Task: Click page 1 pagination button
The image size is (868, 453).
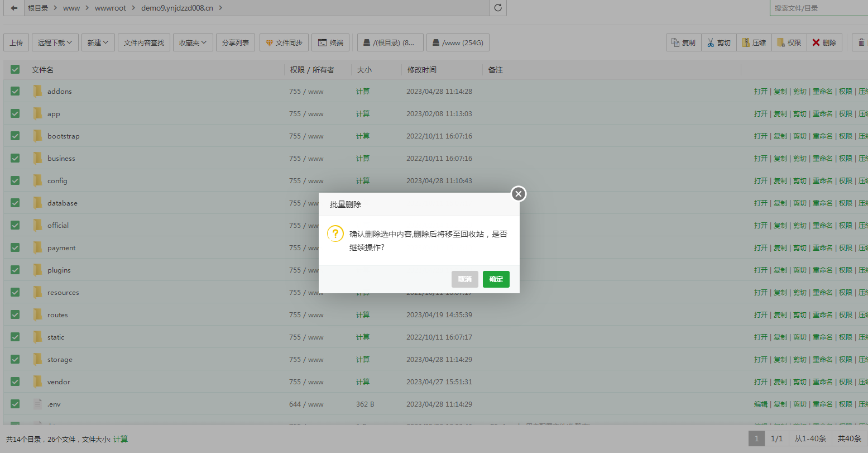Action: click(x=756, y=438)
